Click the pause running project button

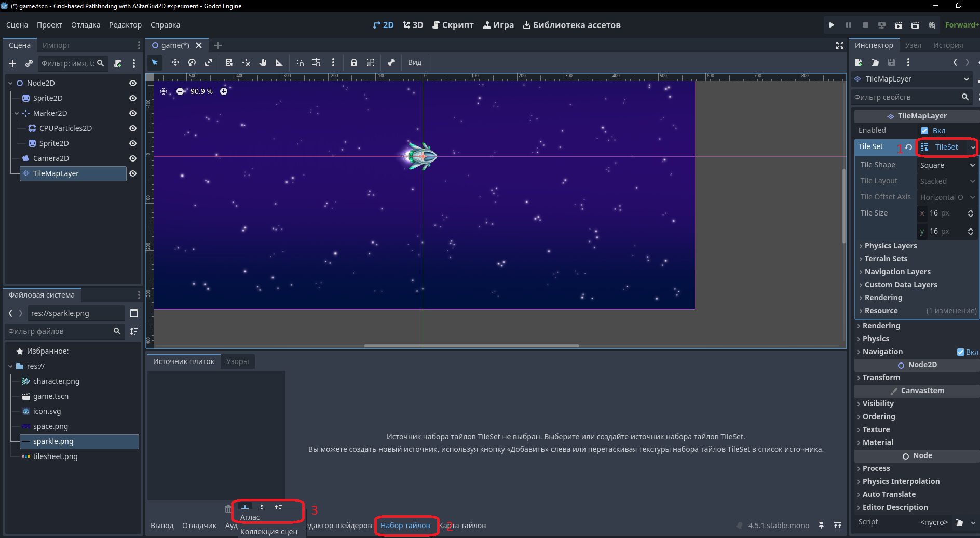[x=849, y=25]
